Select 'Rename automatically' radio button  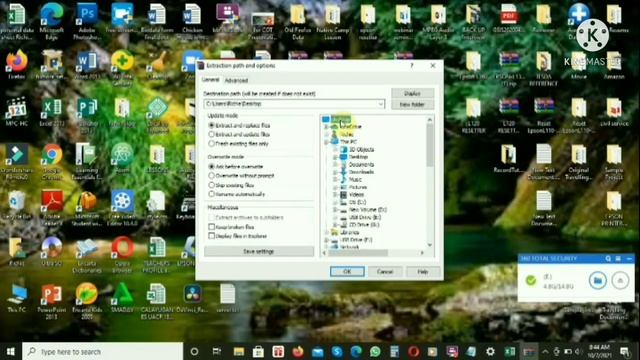click(x=211, y=194)
